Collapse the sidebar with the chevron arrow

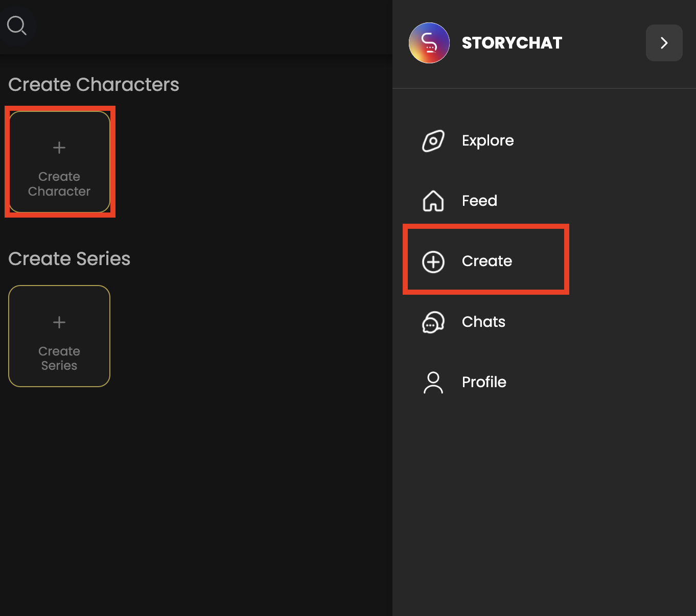point(664,43)
